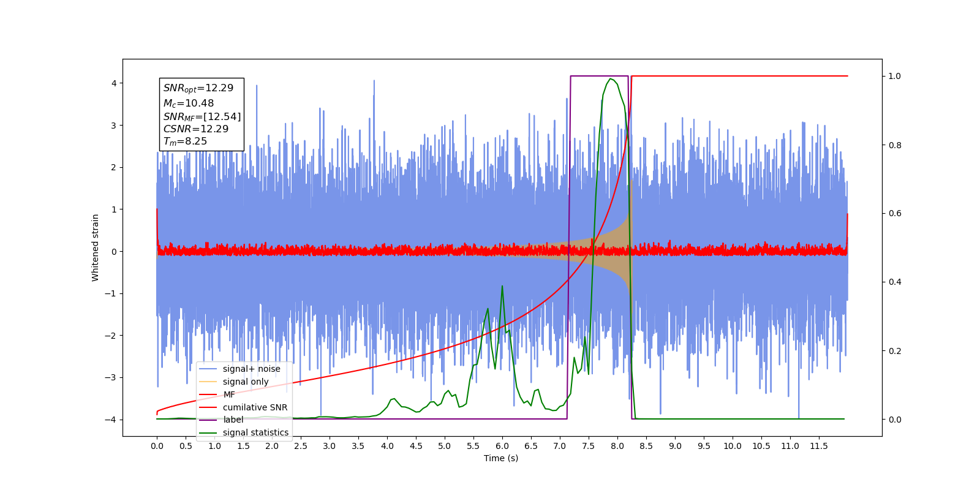The image size is (980, 490).
Task: Click the 0.0 tick on time axis
Action: point(157,446)
